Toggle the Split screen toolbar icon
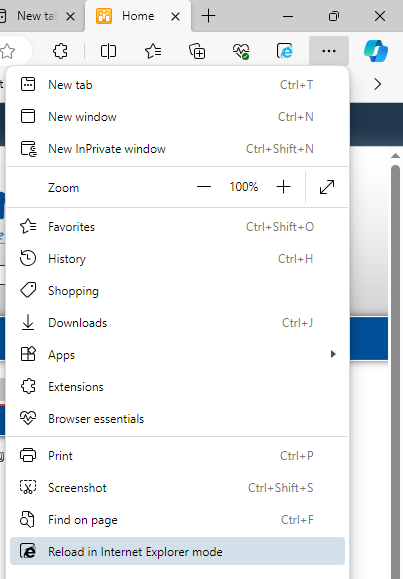 [x=108, y=51]
